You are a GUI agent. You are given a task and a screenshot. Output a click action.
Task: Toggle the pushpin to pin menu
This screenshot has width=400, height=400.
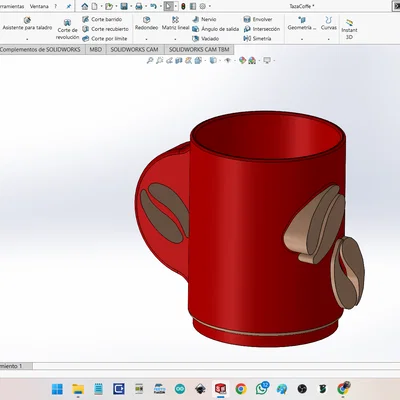click(69, 6)
